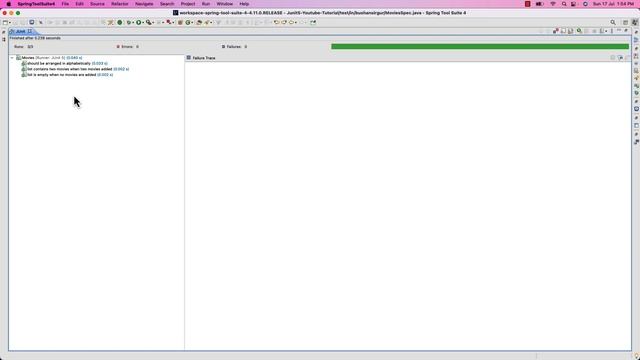Collapse the Movies test suite node
The height and width of the screenshot is (360, 640).
[x=12, y=58]
